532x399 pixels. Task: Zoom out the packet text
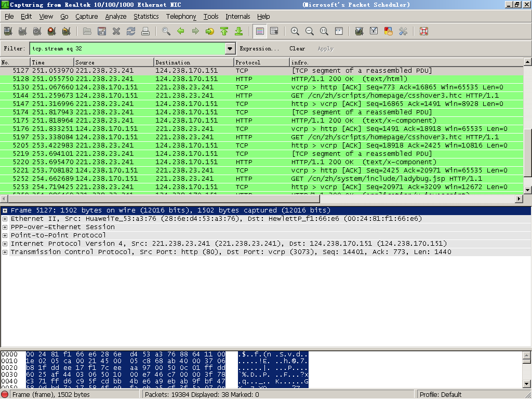pyautogui.click(x=310, y=31)
